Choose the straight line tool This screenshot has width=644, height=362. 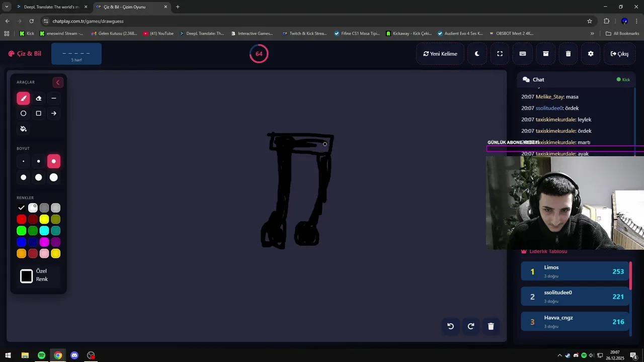click(54, 99)
